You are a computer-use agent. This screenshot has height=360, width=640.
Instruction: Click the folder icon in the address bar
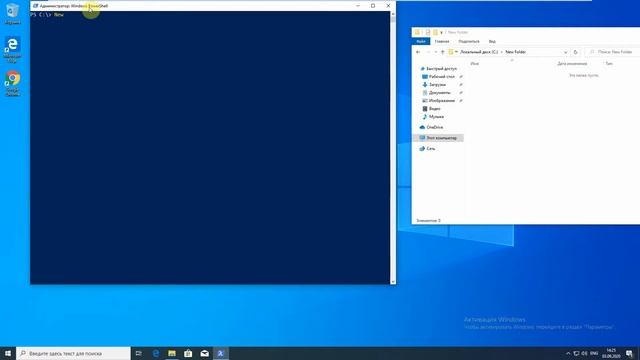tap(451, 52)
